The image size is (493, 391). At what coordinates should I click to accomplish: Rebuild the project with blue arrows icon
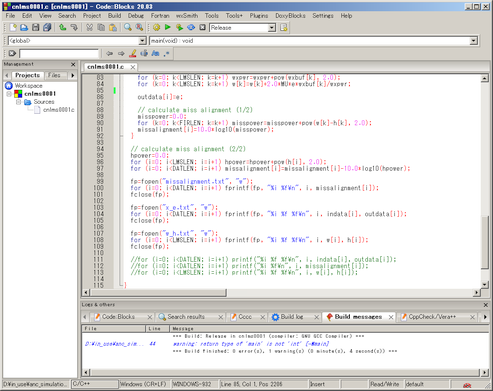(x=191, y=28)
